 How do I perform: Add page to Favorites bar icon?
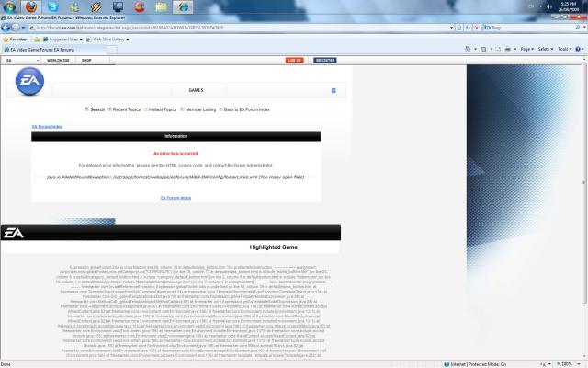pos(37,39)
